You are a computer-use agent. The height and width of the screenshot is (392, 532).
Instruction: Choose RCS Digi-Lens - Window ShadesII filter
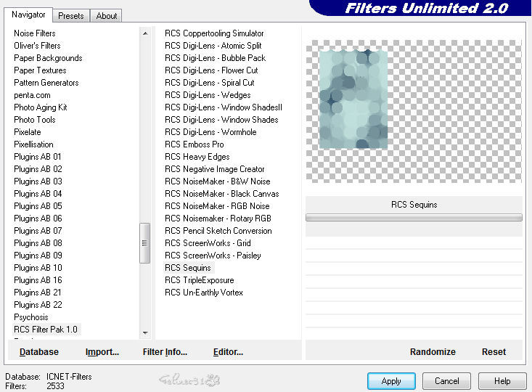224,107
